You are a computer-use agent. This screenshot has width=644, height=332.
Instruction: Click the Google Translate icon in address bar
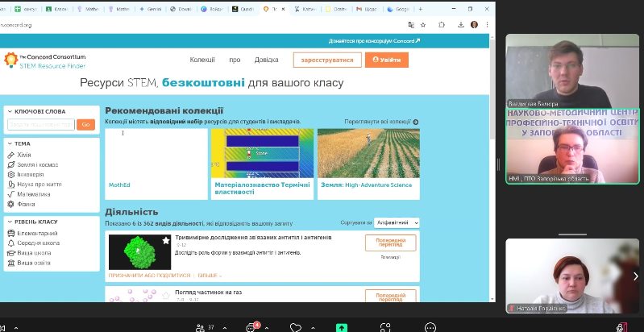[411, 25]
